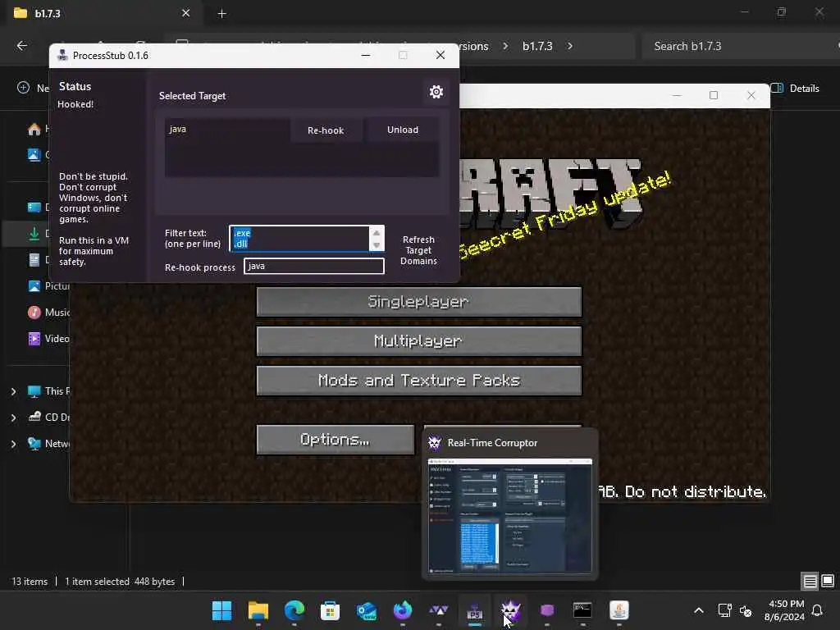Expand the chevron after b1.7.3 breadcrumb
The width and height of the screenshot is (840, 630).
point(570,46)
